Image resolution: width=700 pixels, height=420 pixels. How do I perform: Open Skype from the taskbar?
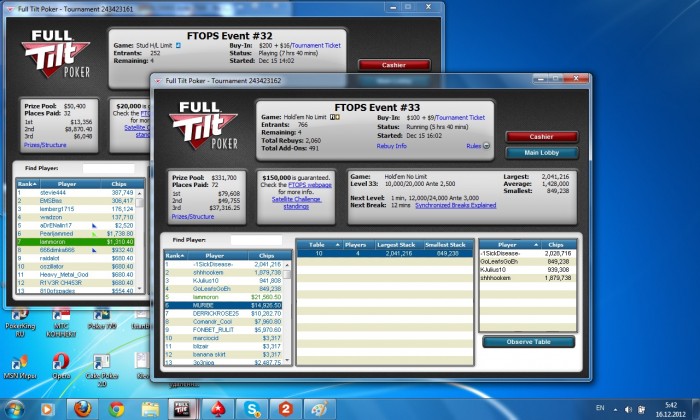pos(252,409)
